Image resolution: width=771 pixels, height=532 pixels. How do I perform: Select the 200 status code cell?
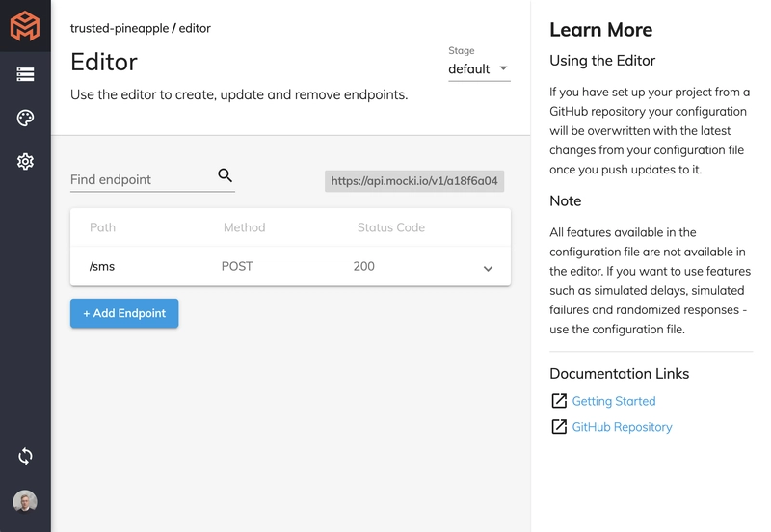tap(364, 266)
